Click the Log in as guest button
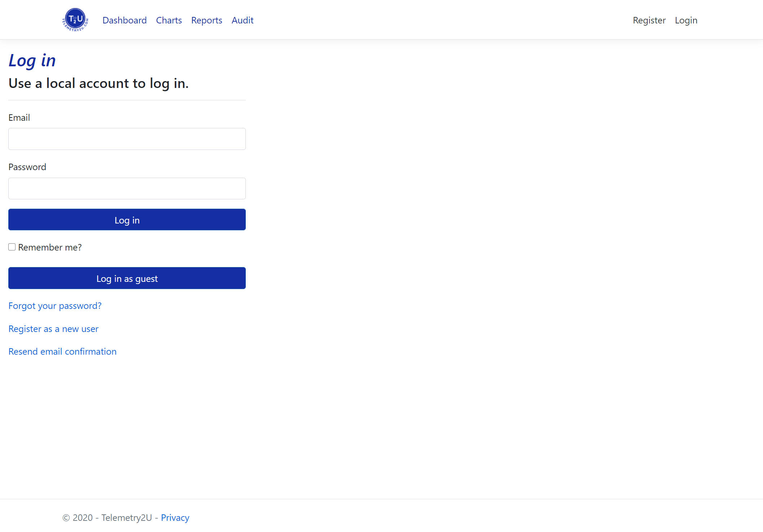763x532 pixels. 127,278
